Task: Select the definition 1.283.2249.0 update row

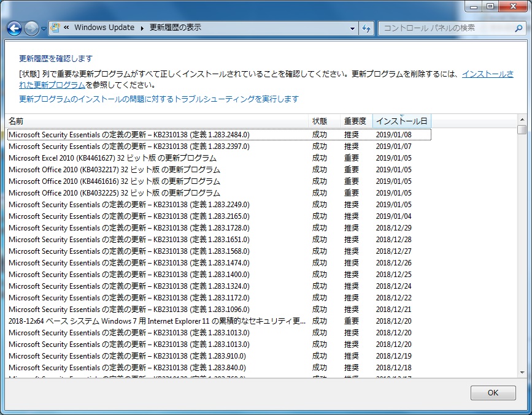Action: (219, 205)
